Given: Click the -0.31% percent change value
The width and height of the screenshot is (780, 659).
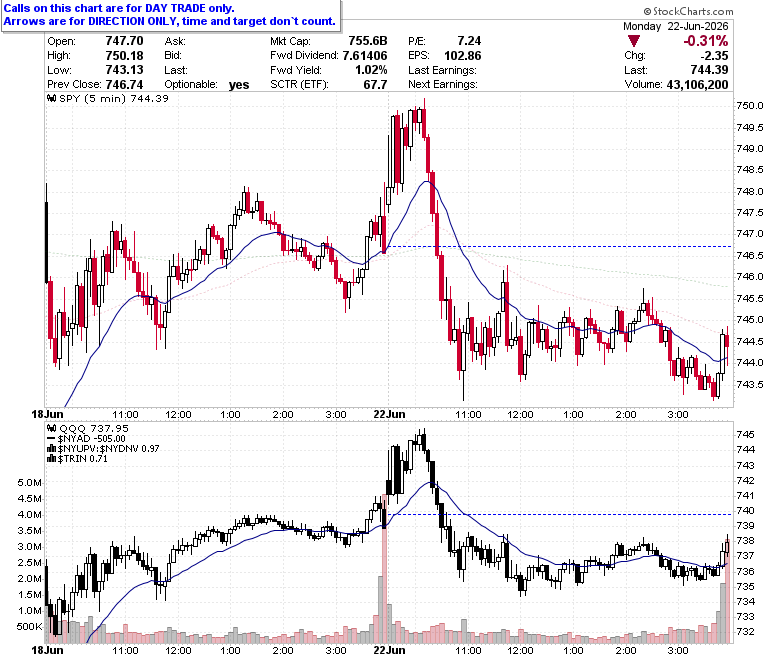Looking at the screenshot, I should (x=705, y=41).
